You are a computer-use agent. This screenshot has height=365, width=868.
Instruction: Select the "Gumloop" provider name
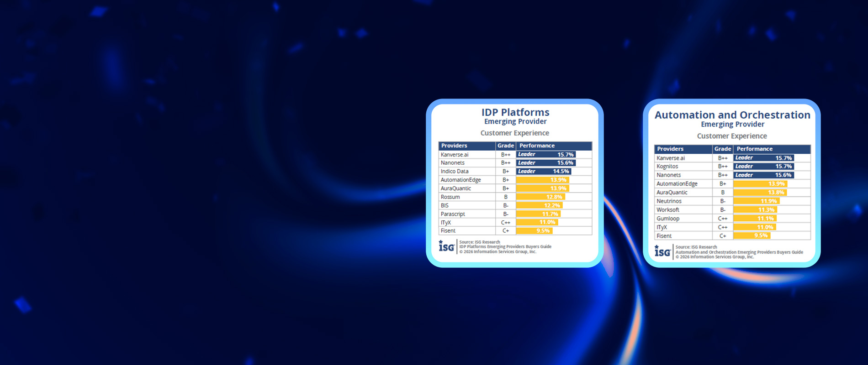click(668, 219)
